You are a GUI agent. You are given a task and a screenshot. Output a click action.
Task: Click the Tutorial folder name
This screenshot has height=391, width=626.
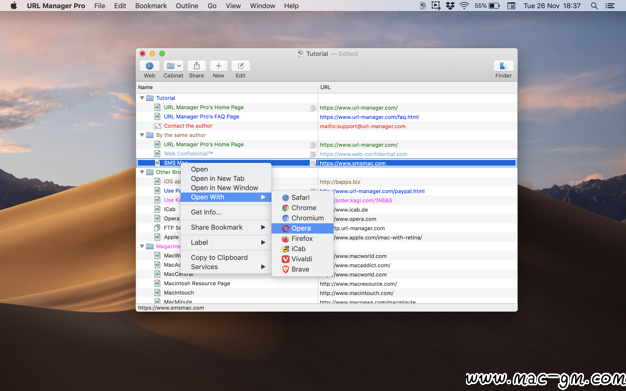(165, 98)
